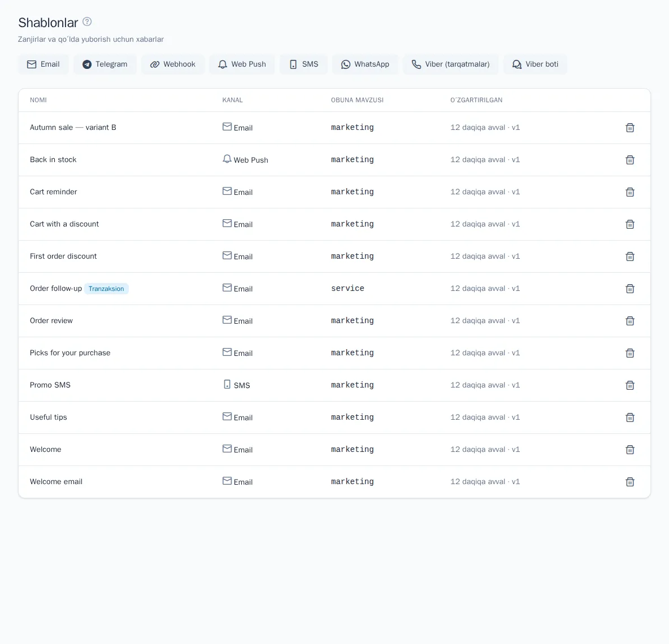This screenshot has width=669, height=644.
Task: Click the NOMI column header
Action: point(38,100)
